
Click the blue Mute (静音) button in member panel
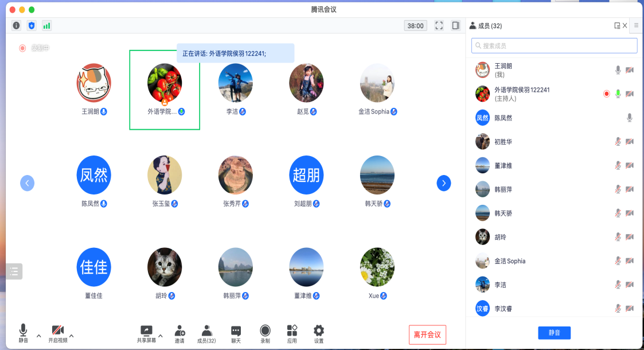pyautogui.click(x=554, y=333)
